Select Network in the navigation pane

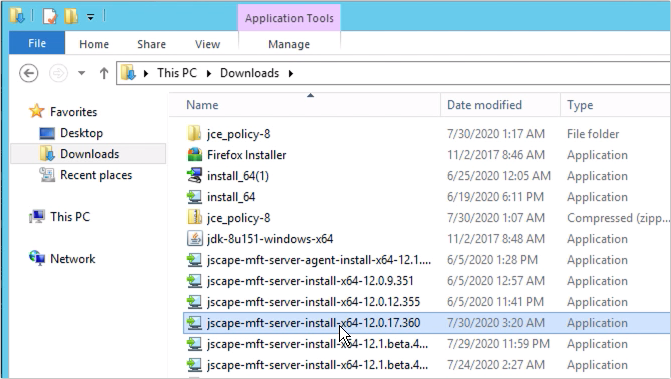click(x=73, y=259)
